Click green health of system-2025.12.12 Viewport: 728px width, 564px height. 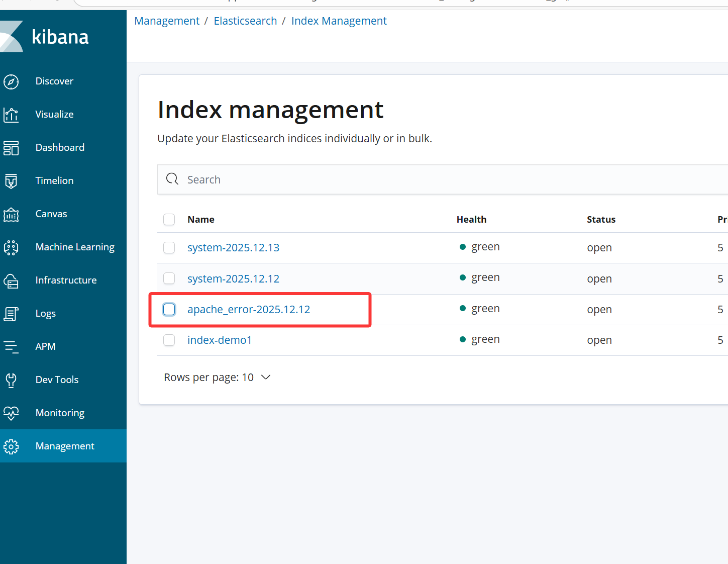480,277
